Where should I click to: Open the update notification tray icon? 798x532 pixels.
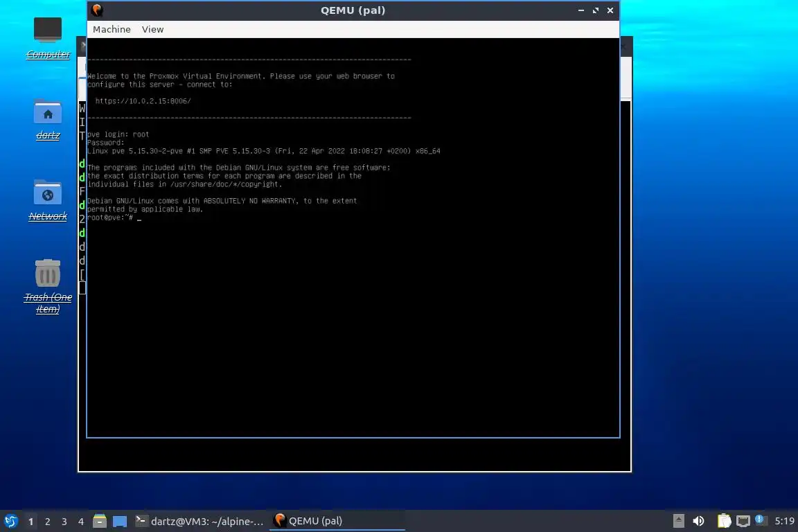pyautogui.click(x=759, y=520)
